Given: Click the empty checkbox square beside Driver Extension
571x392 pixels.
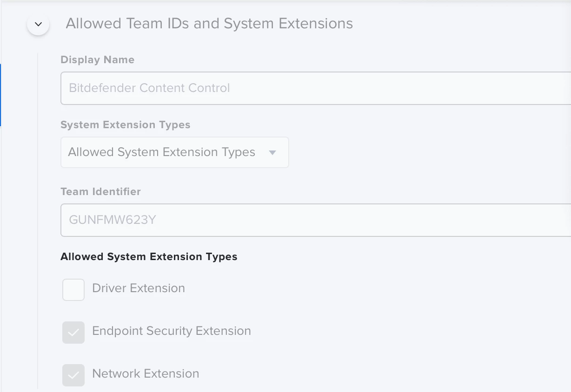Looking at the screenshot, I should 73,290.
